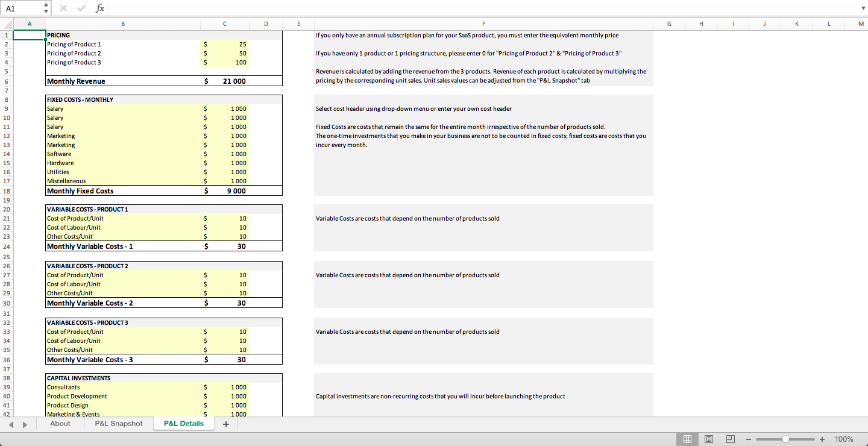Zoom out with the minus button
The width and height of the screenshot is (868, 446).
749,439
